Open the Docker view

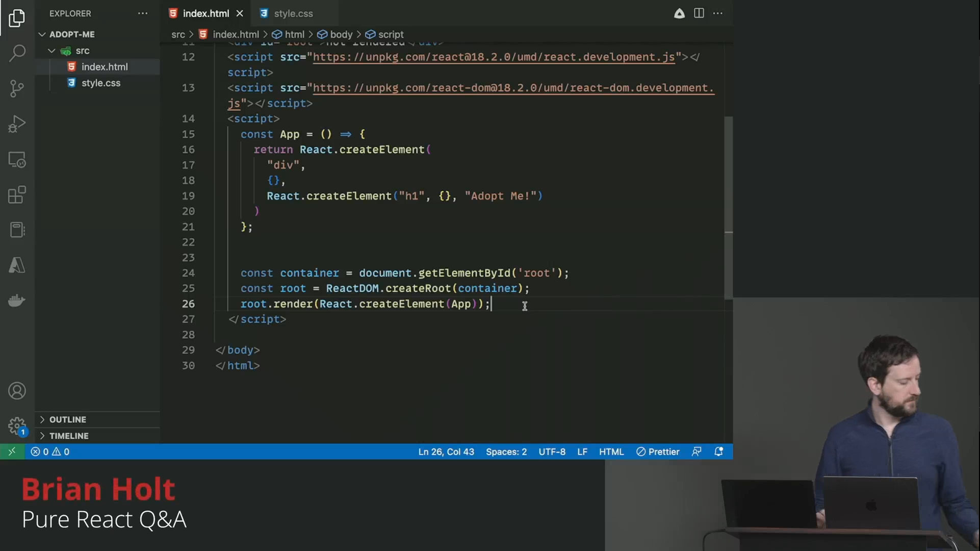point(17,300)
